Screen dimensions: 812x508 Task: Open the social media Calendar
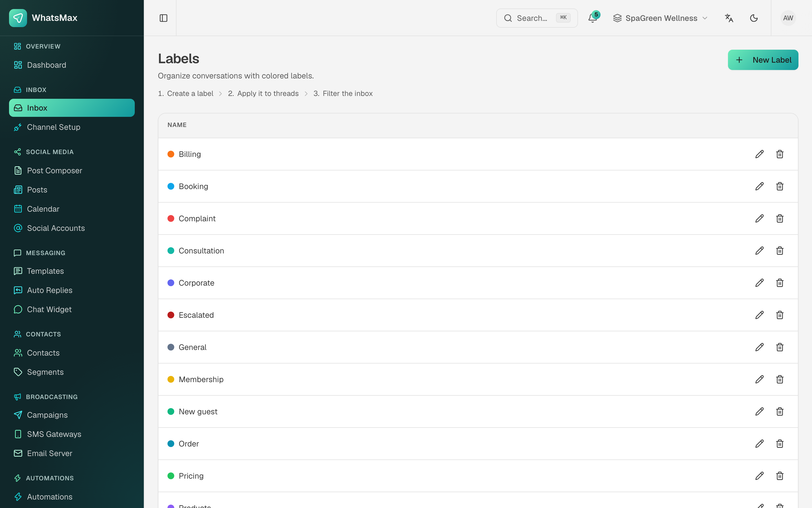click(x=72, y=209)
